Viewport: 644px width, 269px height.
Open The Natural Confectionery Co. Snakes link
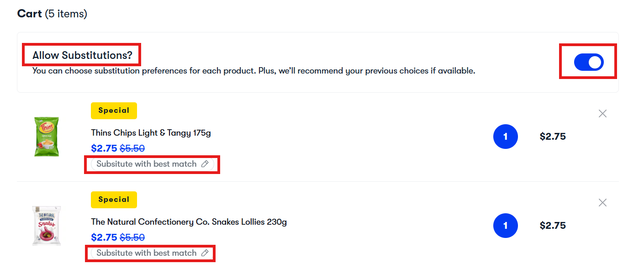coord(189,222)
